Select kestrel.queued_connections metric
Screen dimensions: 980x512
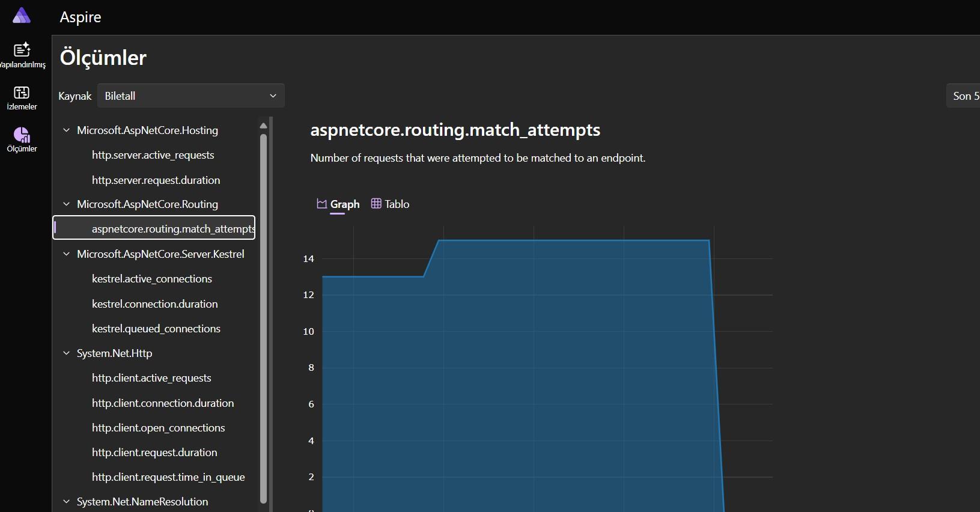coord(156,329)
